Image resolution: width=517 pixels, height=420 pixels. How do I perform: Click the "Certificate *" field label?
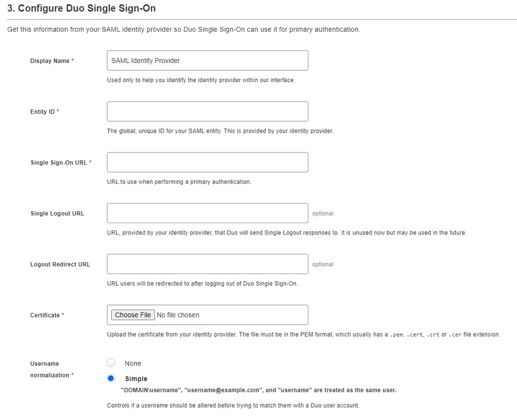click(x=47, y=315)
